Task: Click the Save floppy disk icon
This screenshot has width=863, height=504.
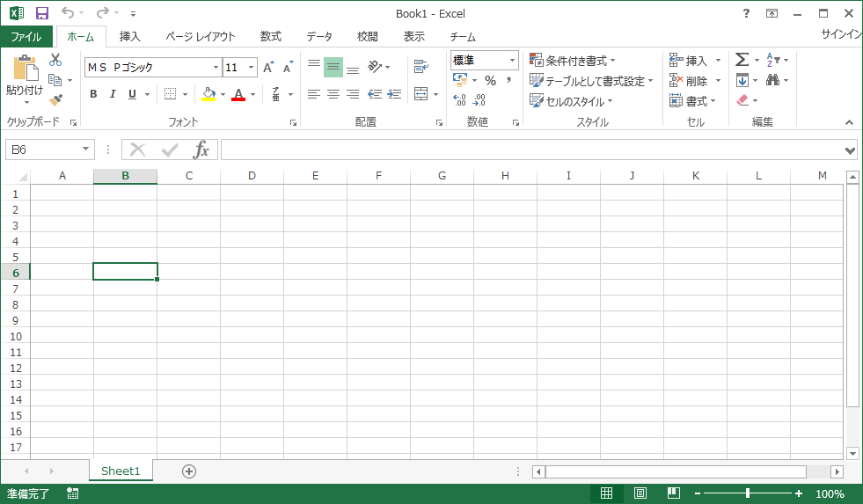Action: (x=41, y=13)
